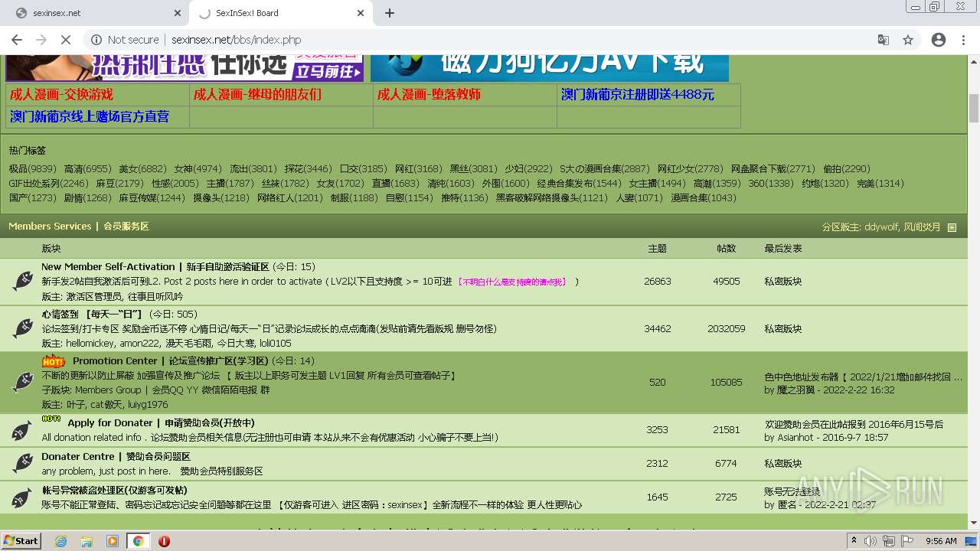Switch to the SexInSex! Board tab

tap(279, 13)
